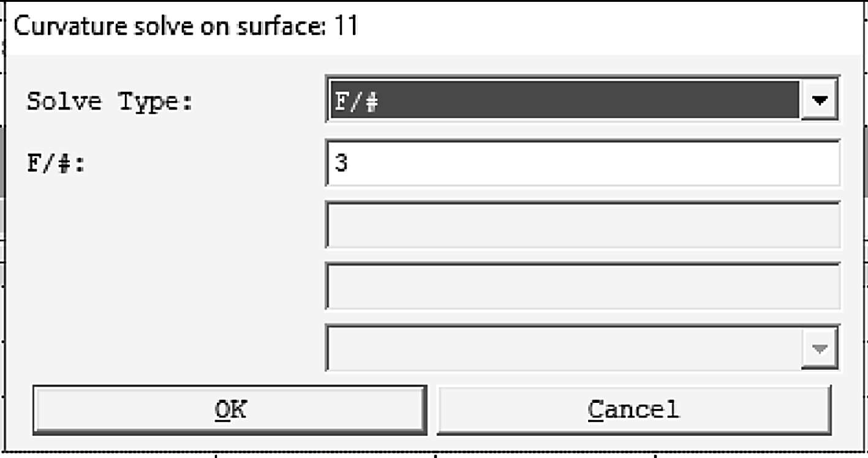This screenshot has height=458, width=868.
Task: Click the second empty disabled field above bottom dropdown
Action: tap(582, 287)
